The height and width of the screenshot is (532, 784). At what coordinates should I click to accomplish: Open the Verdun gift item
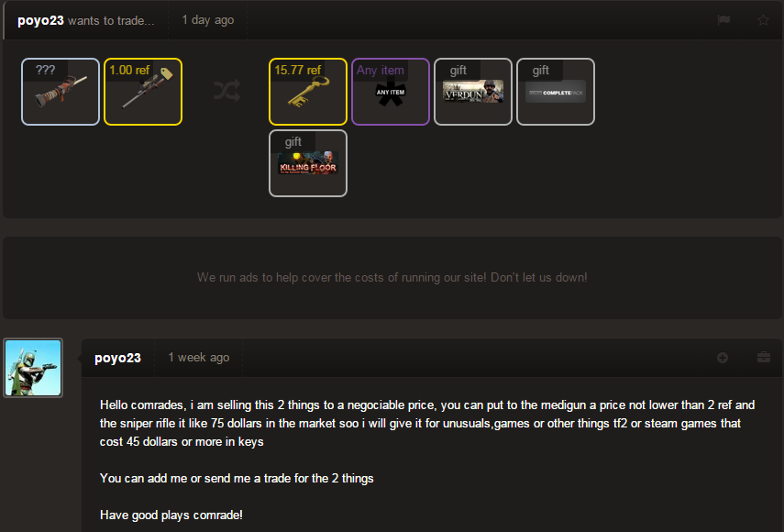coord(473,92)
